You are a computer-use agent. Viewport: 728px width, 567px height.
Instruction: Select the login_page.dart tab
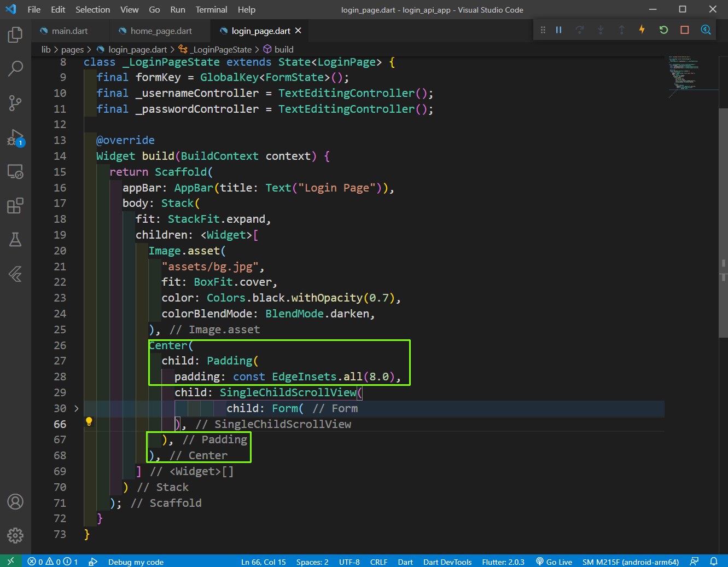[260, 31]
